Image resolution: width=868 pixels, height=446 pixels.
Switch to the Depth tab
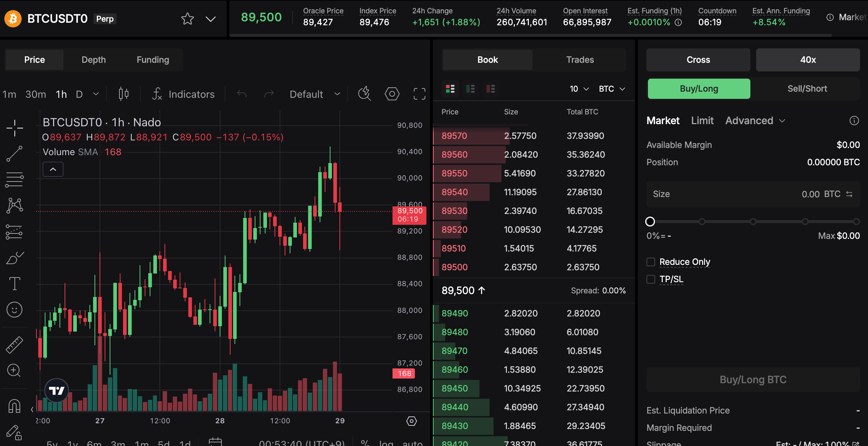coord(94,60)
